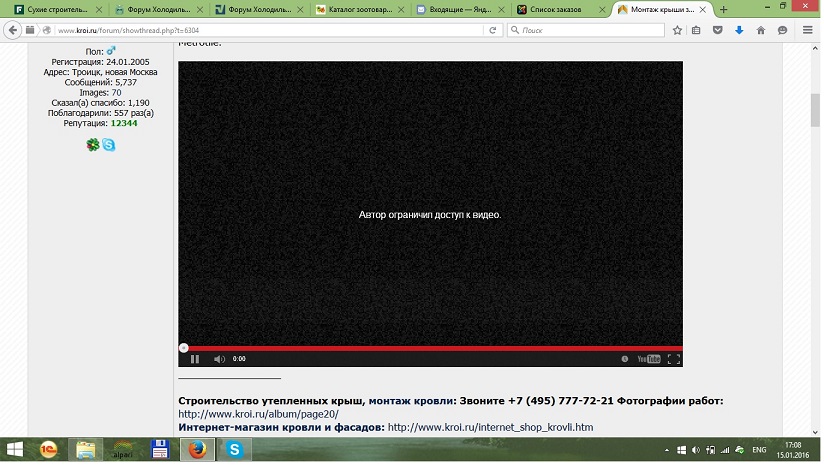Open the user's Images count link 70
Image resolution: width=824 pixels, height=471 pixels.
point(116,93)
